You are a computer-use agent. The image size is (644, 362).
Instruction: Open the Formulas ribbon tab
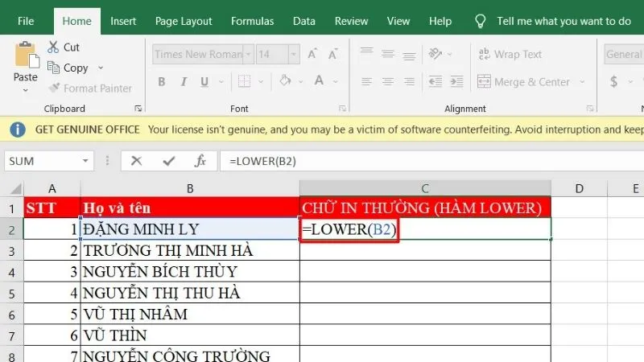pos(252,21)
